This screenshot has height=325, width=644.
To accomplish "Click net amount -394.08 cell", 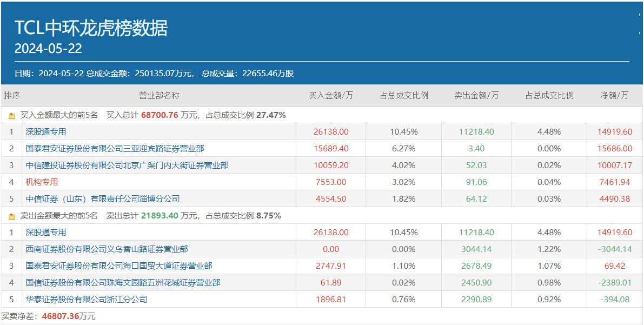I will pyautogui.click(x=615, y=300).
